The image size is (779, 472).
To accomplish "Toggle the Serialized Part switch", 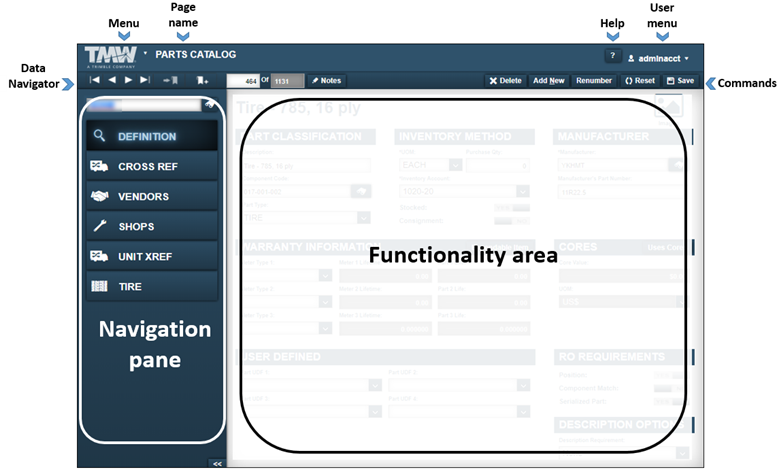I will pos(670,401).
